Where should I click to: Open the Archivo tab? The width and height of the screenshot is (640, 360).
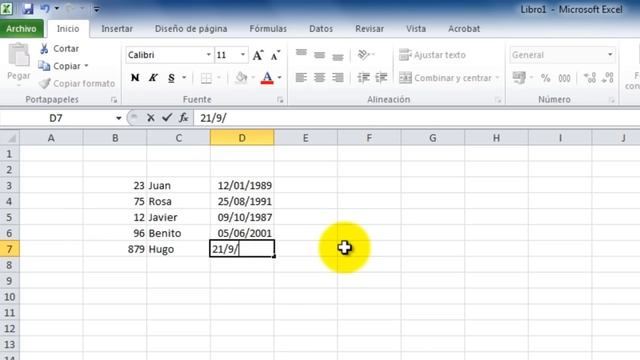point(21,29)
